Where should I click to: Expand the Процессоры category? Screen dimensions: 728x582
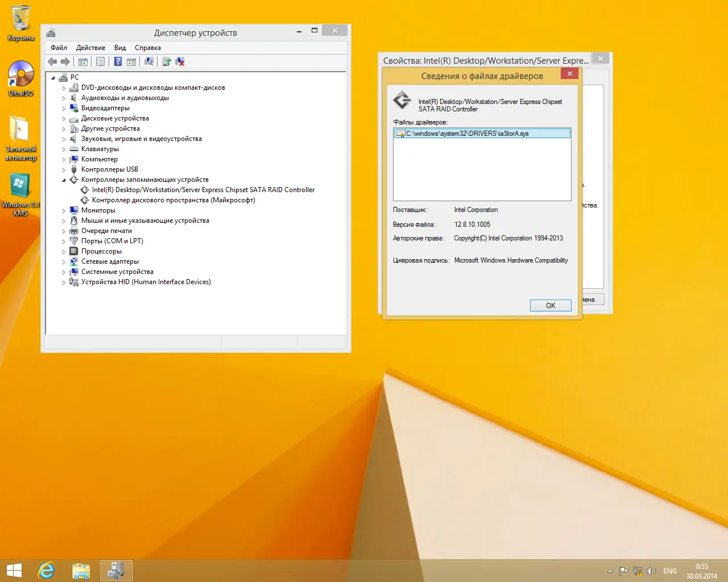pos(64,252)
